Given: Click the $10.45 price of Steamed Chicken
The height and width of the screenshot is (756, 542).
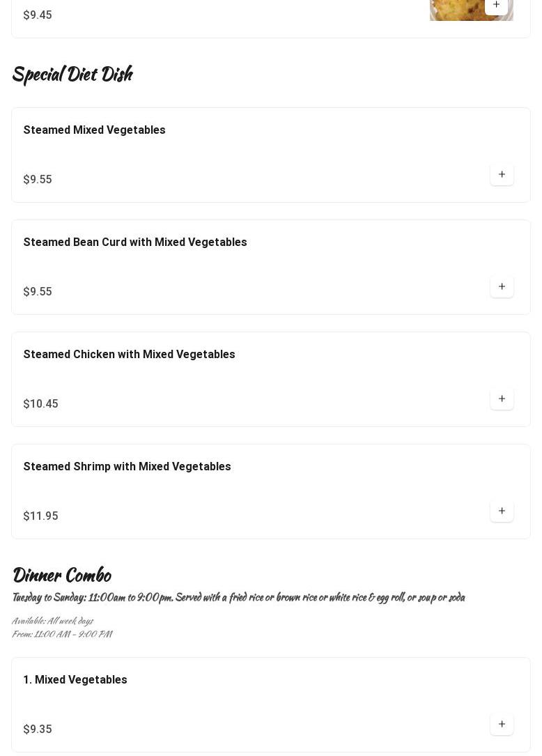Looking at the screenshot, I should point(40,404).
